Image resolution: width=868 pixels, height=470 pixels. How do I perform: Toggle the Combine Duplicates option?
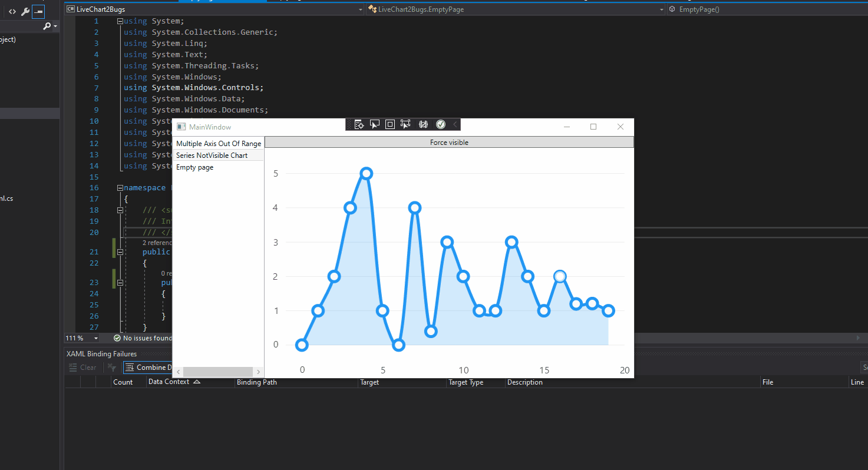(x=147, y=367)
